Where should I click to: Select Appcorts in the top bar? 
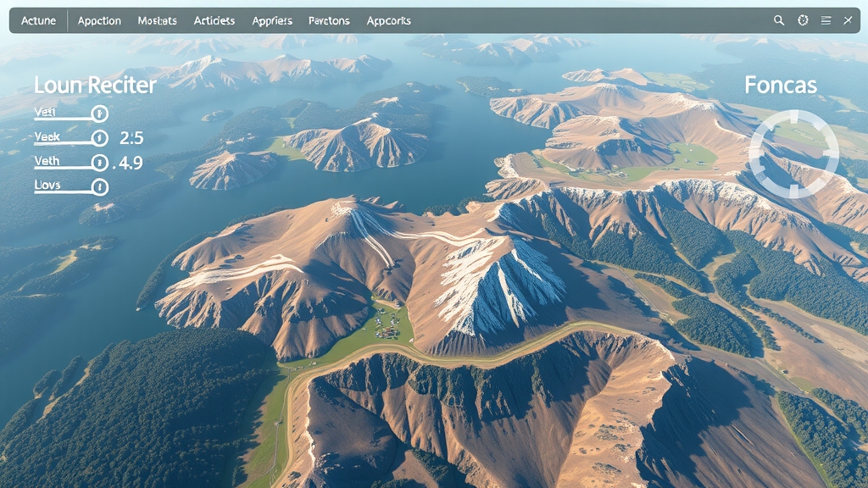pyautogui.click(x=389, y=20)
